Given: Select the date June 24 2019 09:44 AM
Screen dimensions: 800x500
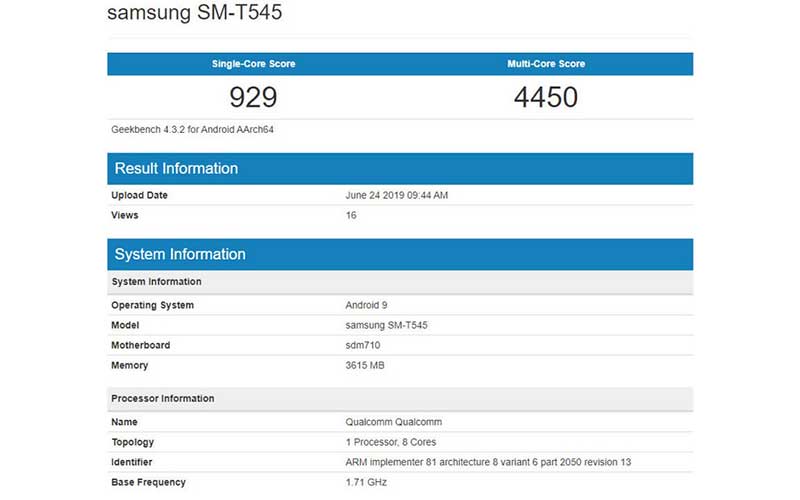Looking at the screenshot, I should click(396, 195).
